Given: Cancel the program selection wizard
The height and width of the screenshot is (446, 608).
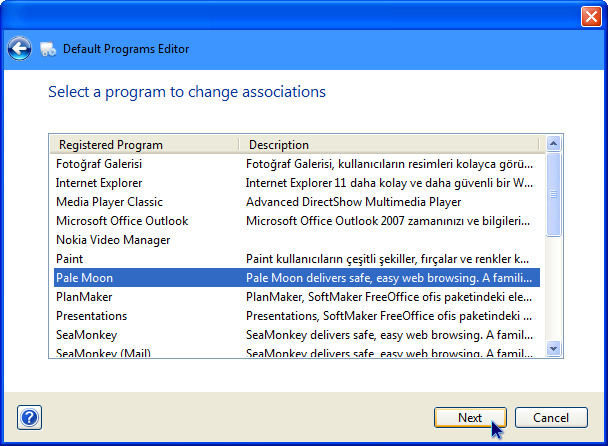Looking at the screenshot, I should [551, 418].
